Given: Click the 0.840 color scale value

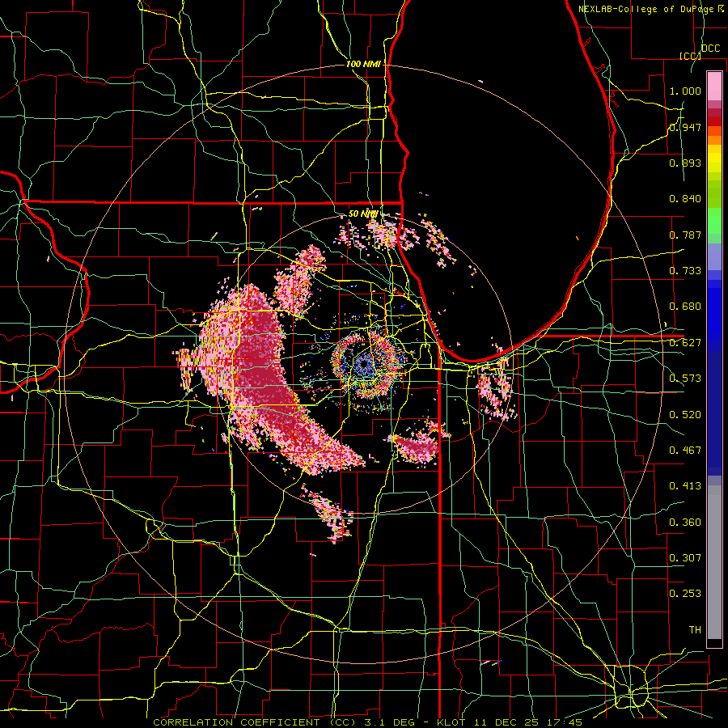Looking at the screenshot, I should [x=685, y=199].
